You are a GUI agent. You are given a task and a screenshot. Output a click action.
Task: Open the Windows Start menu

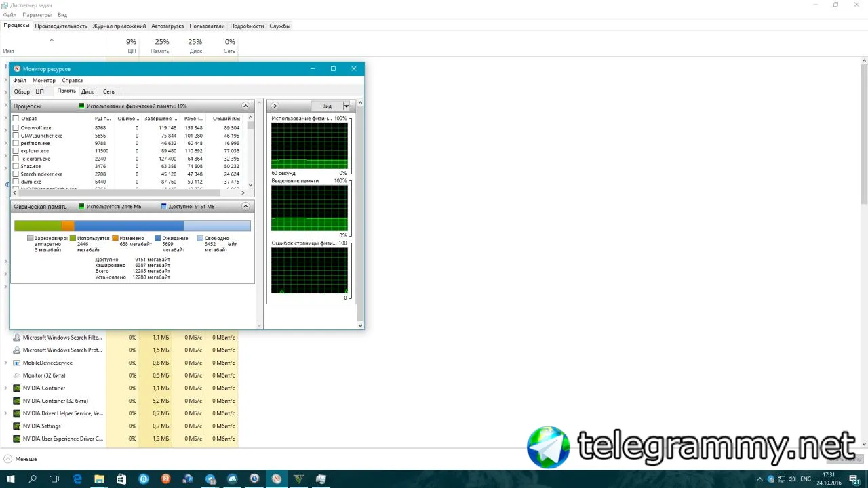[11, 479]
